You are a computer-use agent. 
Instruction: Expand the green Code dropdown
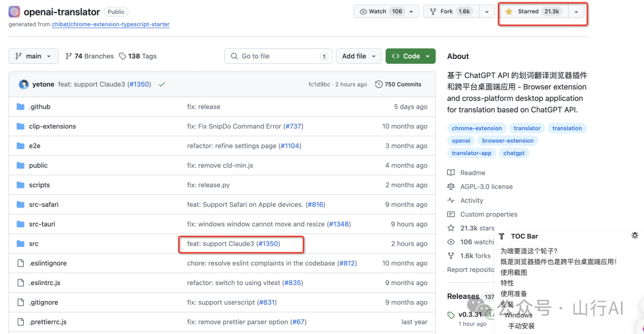[410, 56]
